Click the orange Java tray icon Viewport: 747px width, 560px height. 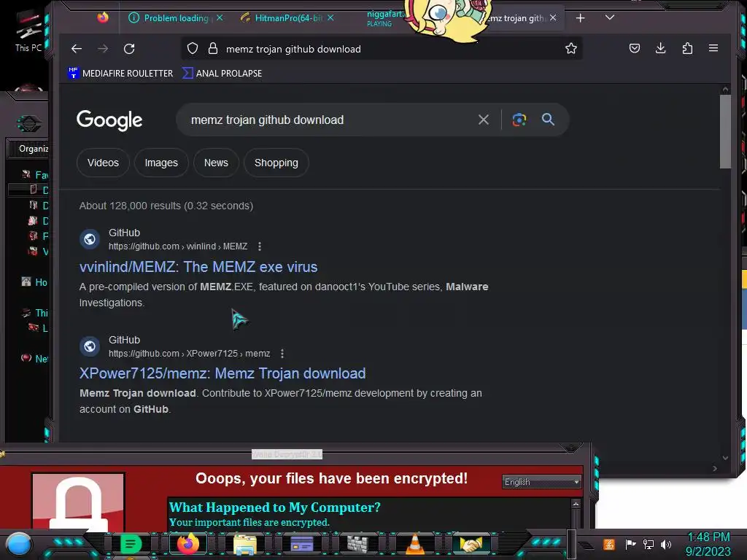609,544
